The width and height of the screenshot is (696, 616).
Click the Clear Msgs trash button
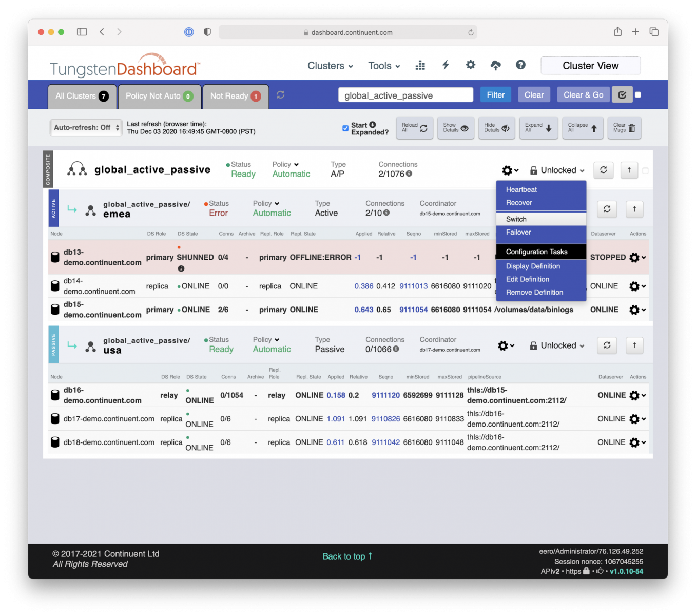[x=624, y=128]
